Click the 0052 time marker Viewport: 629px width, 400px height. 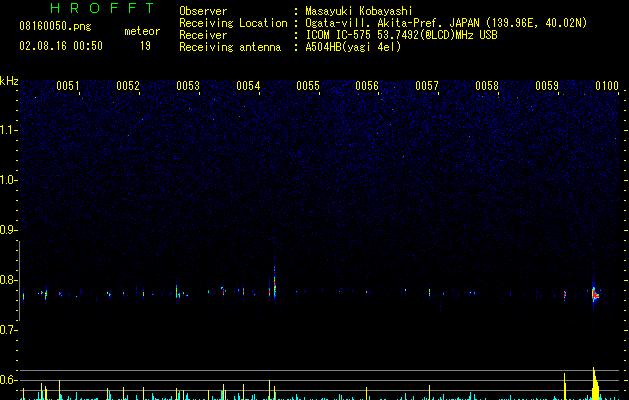128,86
